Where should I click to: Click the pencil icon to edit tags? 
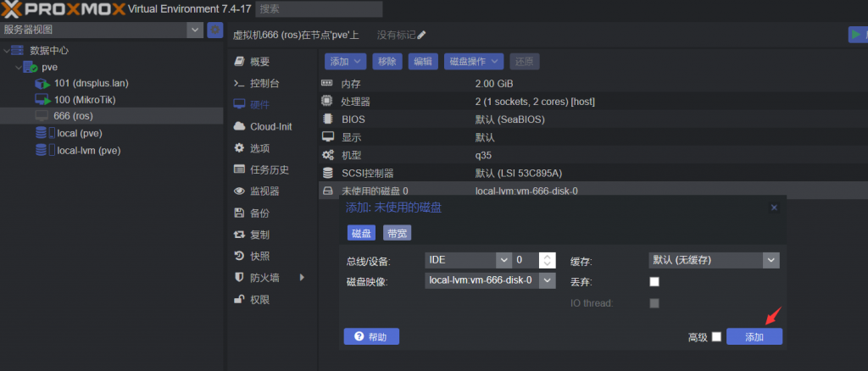(x=421, y=36)
